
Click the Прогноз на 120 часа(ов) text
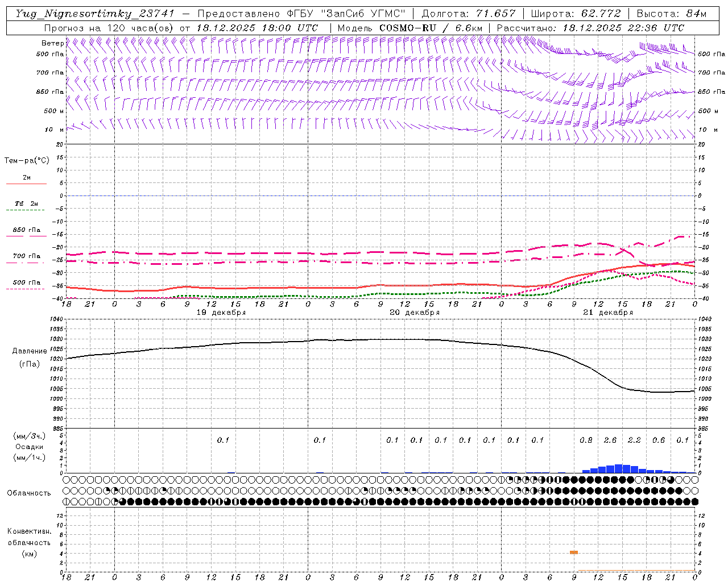[109, 28]
